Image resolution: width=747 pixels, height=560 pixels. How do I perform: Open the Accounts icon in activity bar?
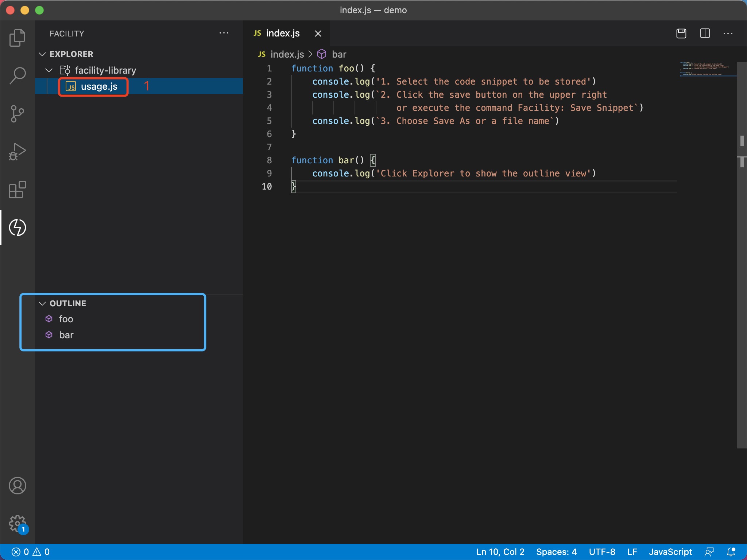coord(17,486)
